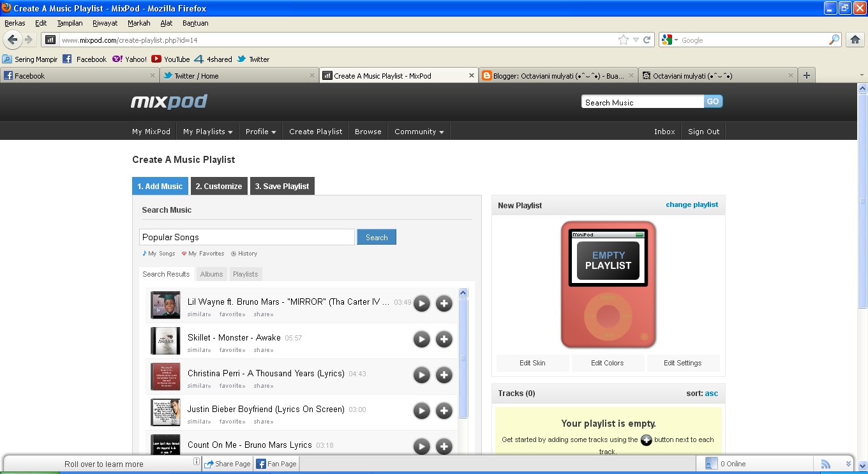Play Justin Bieber Boyfriend track

coord(421,411)
